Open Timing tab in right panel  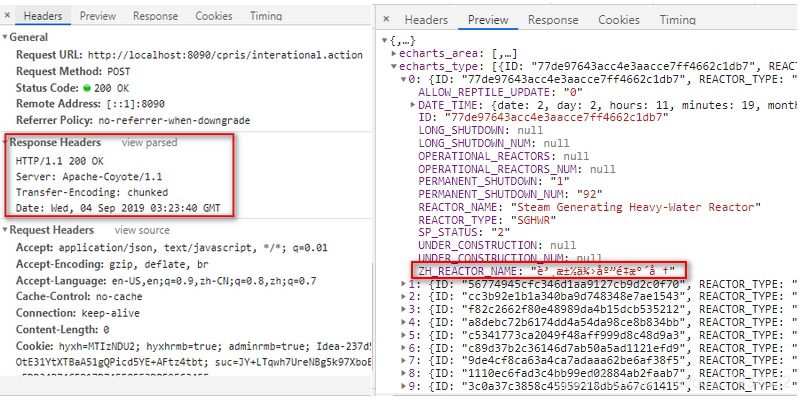pos(677,20)
